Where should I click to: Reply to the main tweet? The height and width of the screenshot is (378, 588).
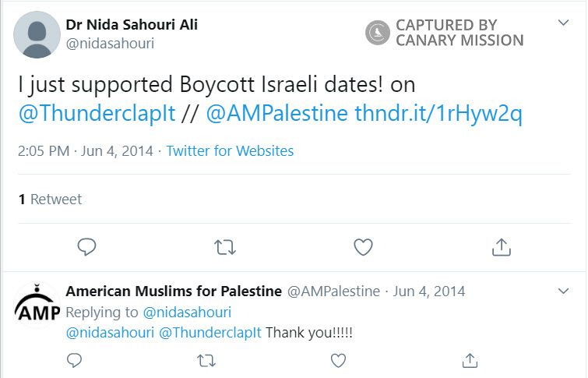pyautogui.click(x=87, y=247)
